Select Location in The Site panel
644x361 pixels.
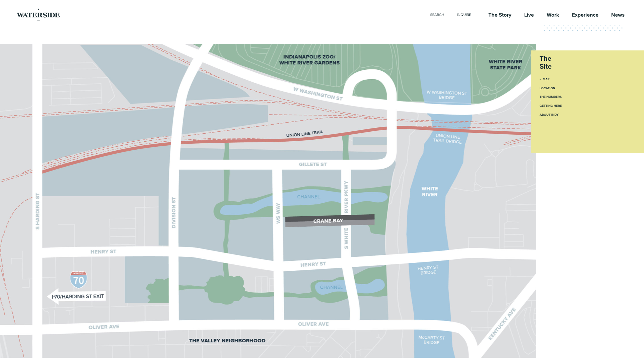pos(547,88)
